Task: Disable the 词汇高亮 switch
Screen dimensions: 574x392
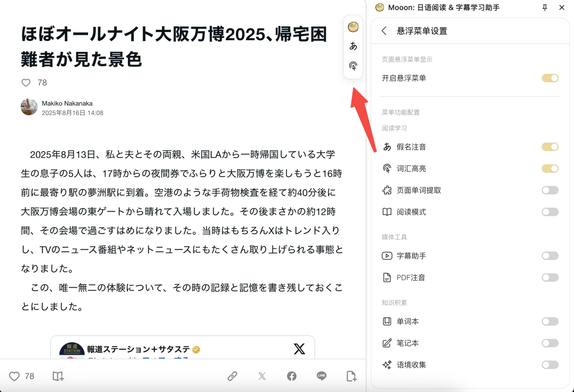Action: (550, 168)
